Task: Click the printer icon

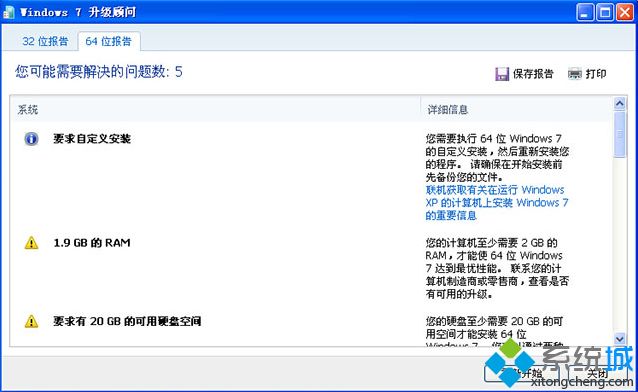Action: click(575, 74)
